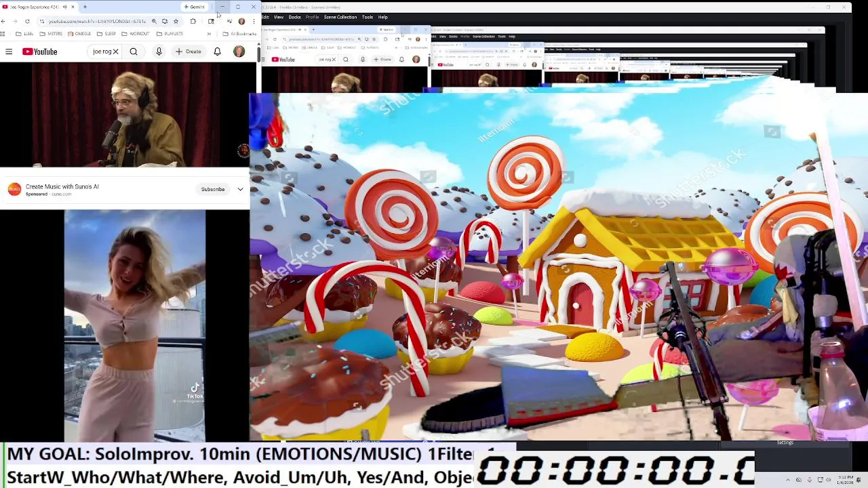Click the cloud sync tray icon

(798, 480)
